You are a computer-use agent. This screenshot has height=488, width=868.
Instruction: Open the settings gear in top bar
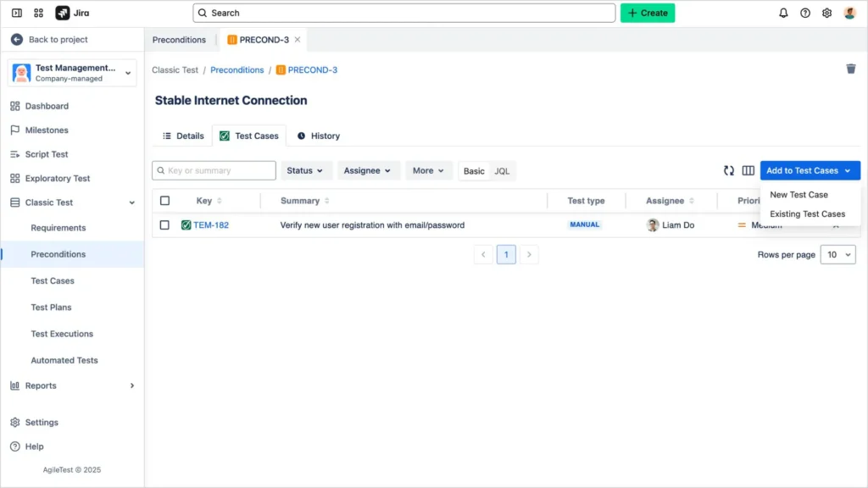click(827, 13)
